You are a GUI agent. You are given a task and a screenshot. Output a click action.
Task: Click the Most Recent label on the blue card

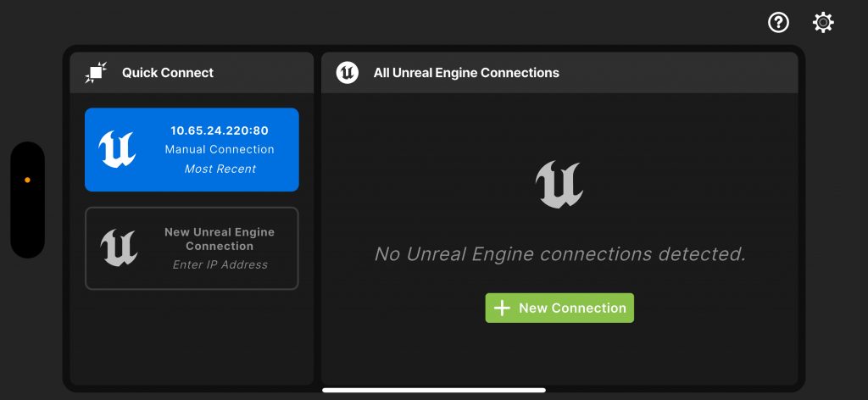click(x=220, y=169)
